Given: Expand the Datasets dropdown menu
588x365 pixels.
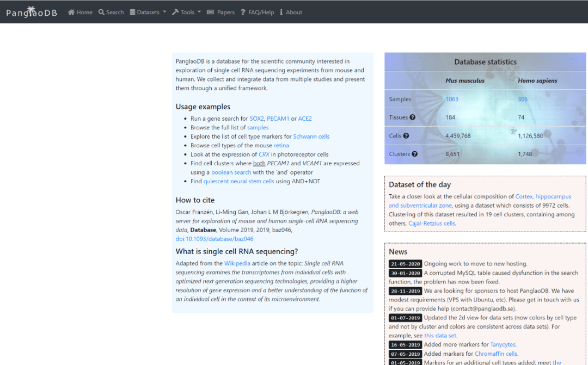Looking at the screenshot, I should (148, 13).
